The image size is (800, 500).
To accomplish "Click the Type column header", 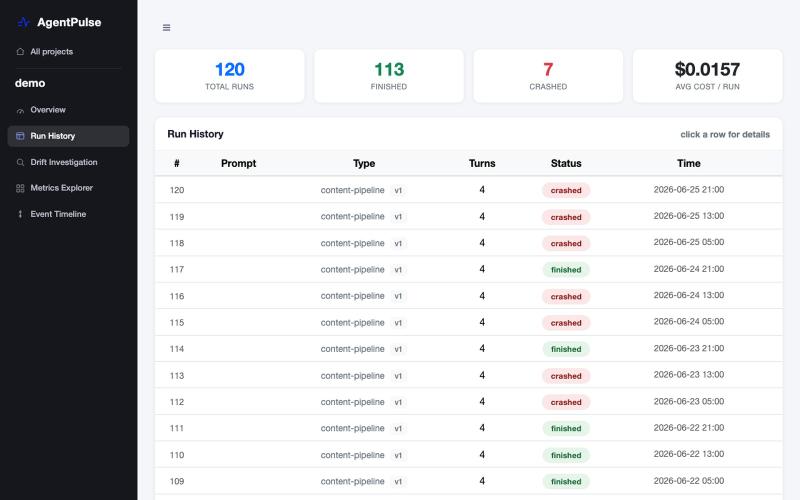I will [364, 163].
